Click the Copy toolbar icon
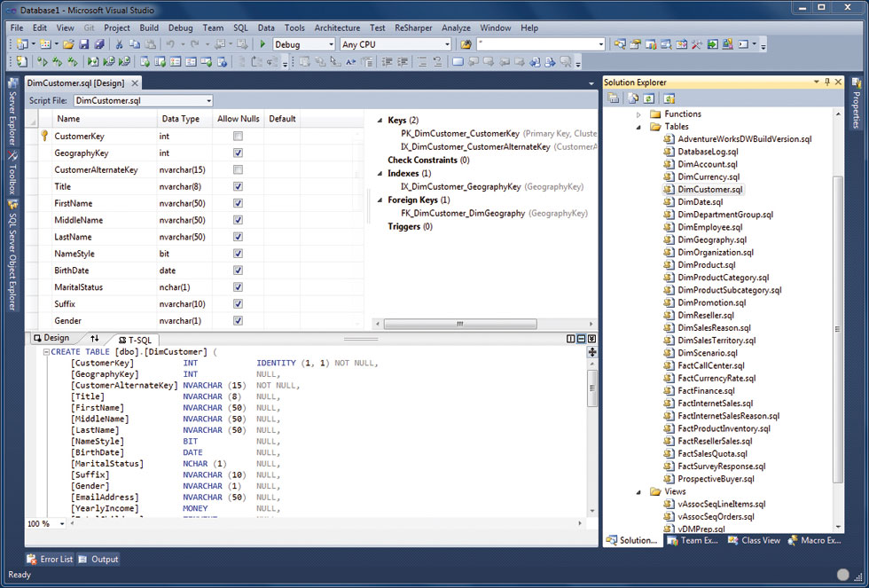Image resolution: width=869 pixels, height=588 pixels. click(x=135, y=44)
